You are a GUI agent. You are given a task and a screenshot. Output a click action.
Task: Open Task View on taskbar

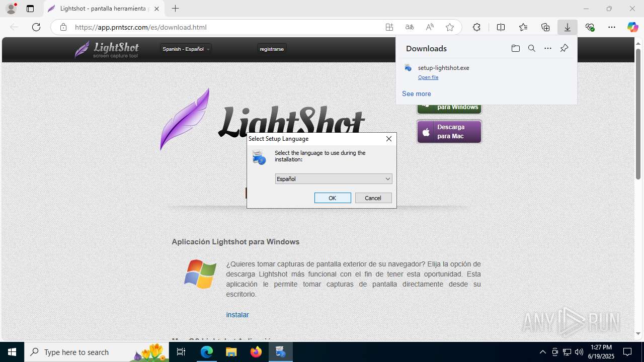pyautogui.click(x=182, y=352)
